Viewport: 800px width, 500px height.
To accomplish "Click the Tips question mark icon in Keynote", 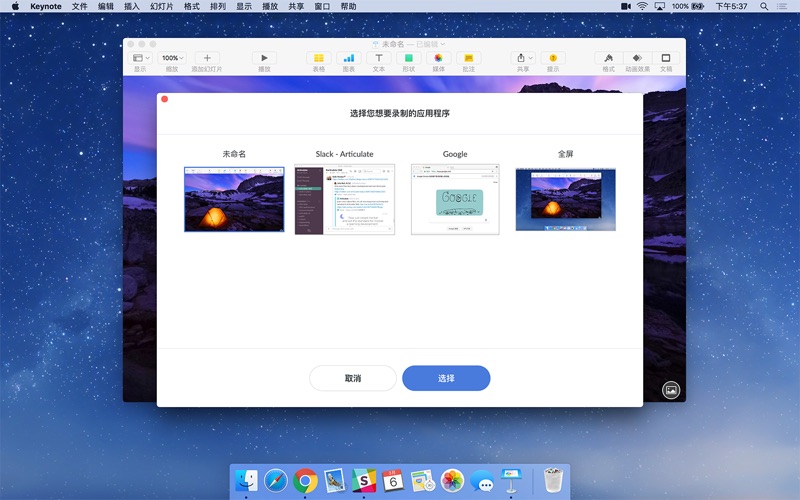I will [x=553, y=58].
